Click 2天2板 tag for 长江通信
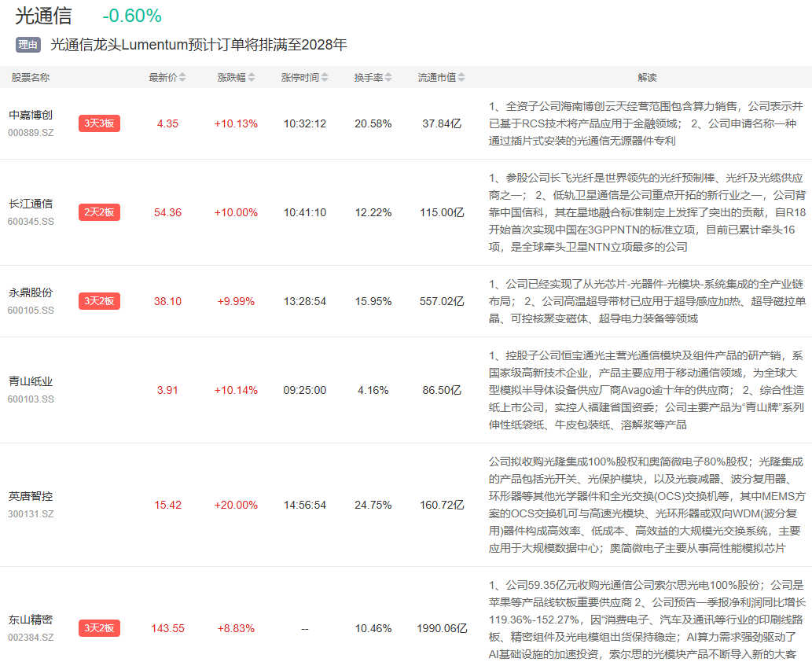This screenshot has width=812, height=662. click(99, 212)
